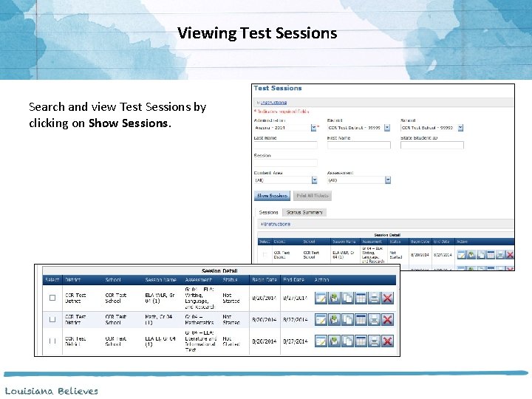
Task: Delete the ELA WLR session in enlarged table
Action: (387, 298)
